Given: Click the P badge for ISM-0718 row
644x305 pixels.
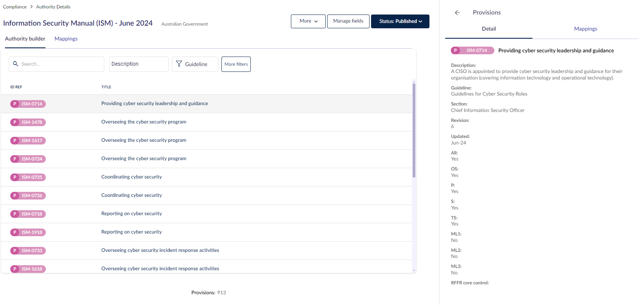Looking at the screenshot, I should point(15,214).
